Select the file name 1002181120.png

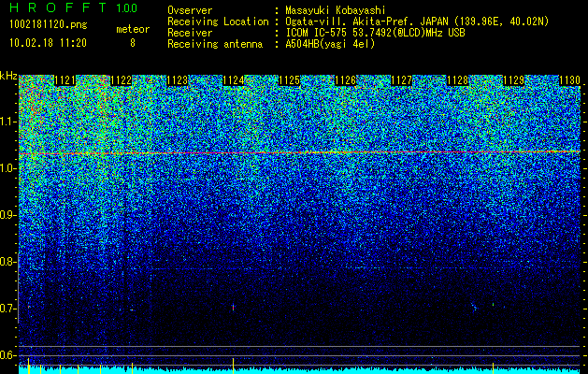pos(49,25)
